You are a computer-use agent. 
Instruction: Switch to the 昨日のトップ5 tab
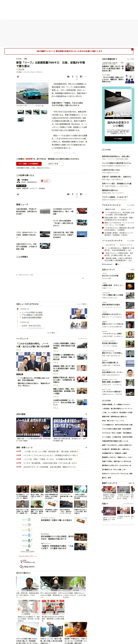(x=126, y=210)
